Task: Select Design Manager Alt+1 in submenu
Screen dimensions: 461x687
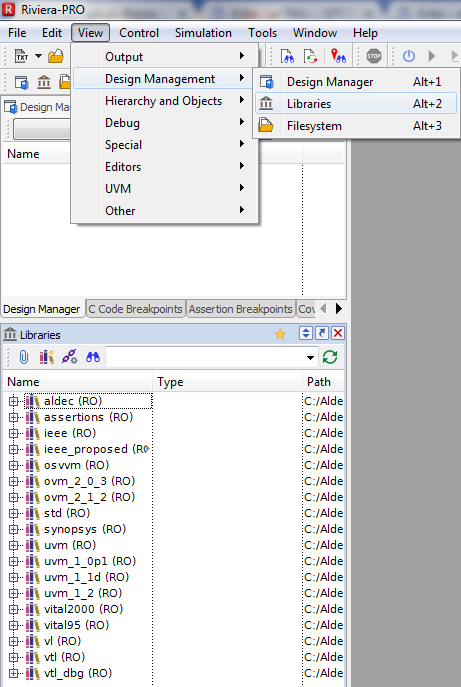Action: coord(356,81)
